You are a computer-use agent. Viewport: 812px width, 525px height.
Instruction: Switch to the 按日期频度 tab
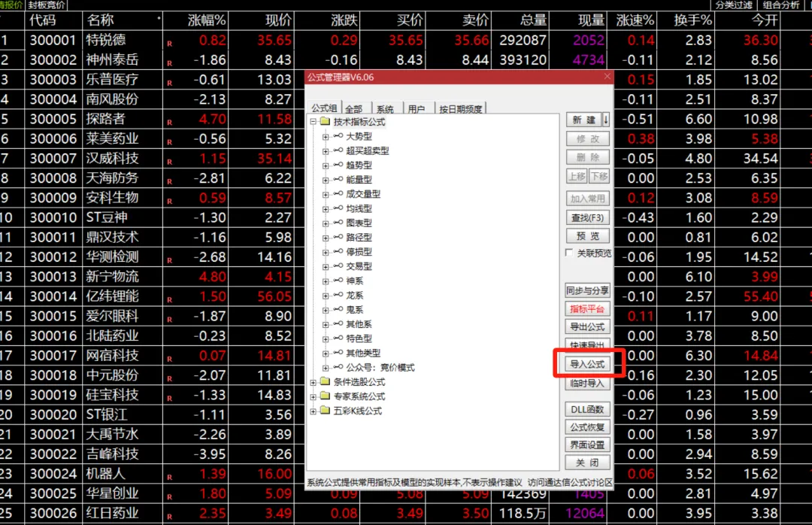460,109
